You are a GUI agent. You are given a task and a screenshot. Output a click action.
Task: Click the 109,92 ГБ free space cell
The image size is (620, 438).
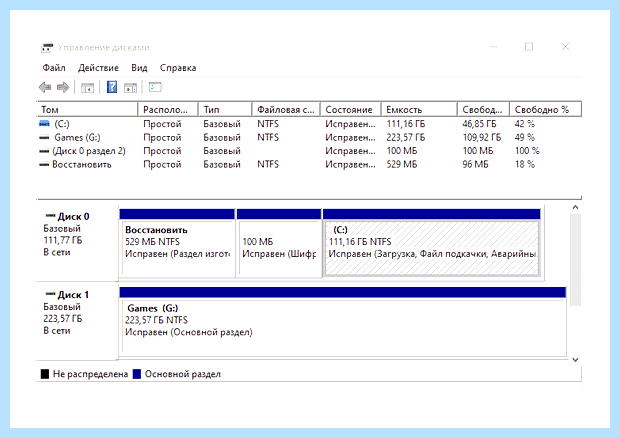pos(482,138)
